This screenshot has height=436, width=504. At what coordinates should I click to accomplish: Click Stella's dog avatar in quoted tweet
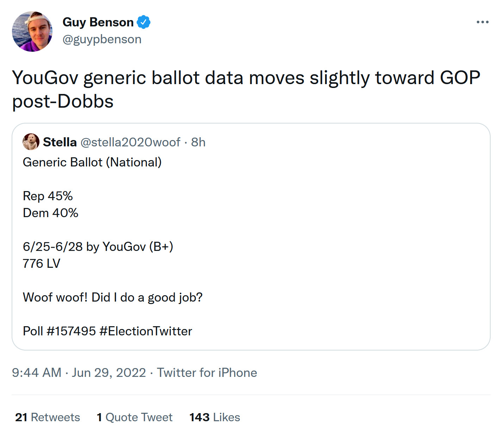31,142
